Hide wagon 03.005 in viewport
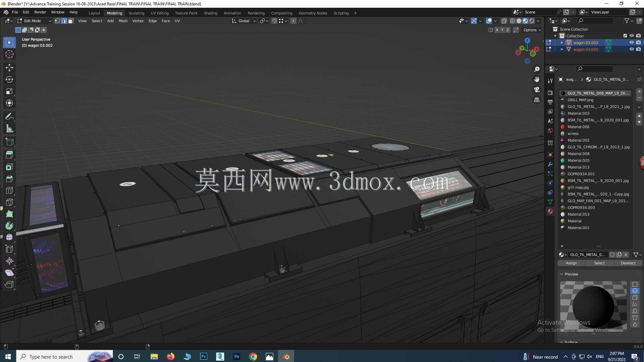The width and height of the screenshot is (644, 362). click(632, 49)
